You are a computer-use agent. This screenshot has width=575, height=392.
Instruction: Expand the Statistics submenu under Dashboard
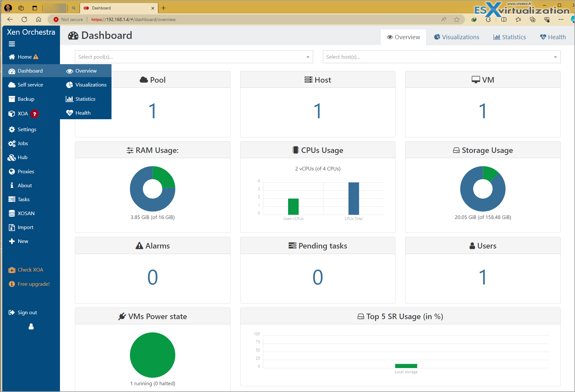[x=85, y=99]
